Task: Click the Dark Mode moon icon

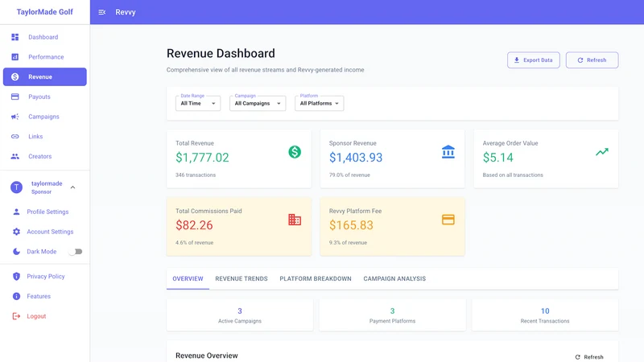Action: click(x=16, y=252)
